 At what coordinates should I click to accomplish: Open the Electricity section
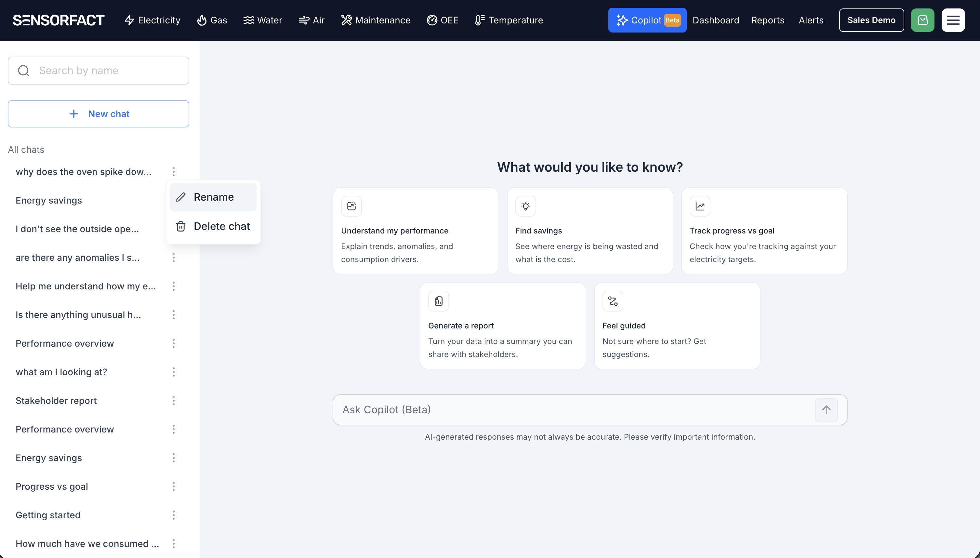[x=152, y=20]
